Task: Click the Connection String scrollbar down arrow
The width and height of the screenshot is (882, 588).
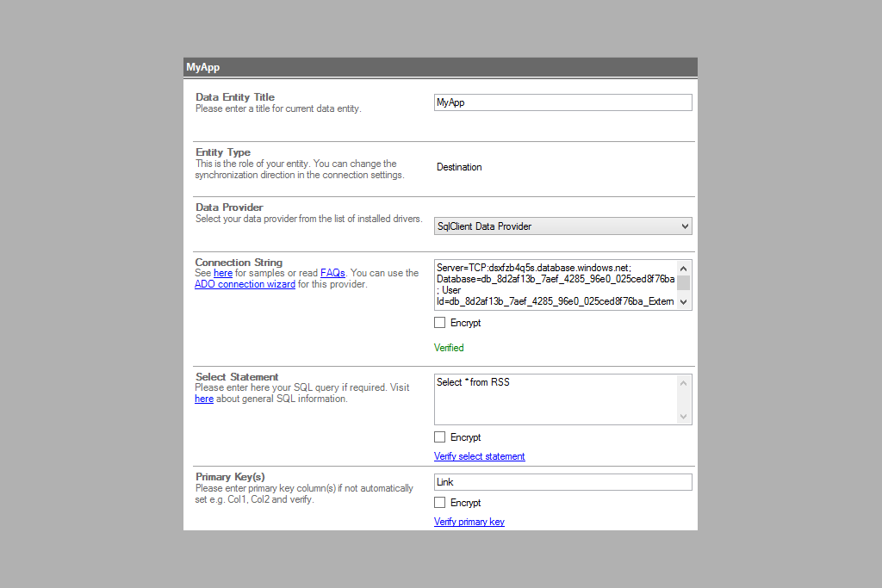Action: point(684,302)
